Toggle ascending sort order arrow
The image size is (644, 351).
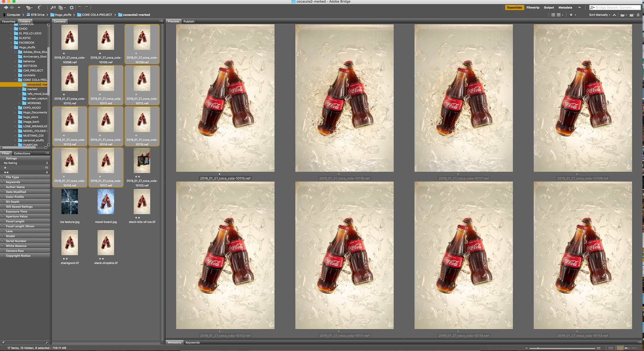[614, 15]
